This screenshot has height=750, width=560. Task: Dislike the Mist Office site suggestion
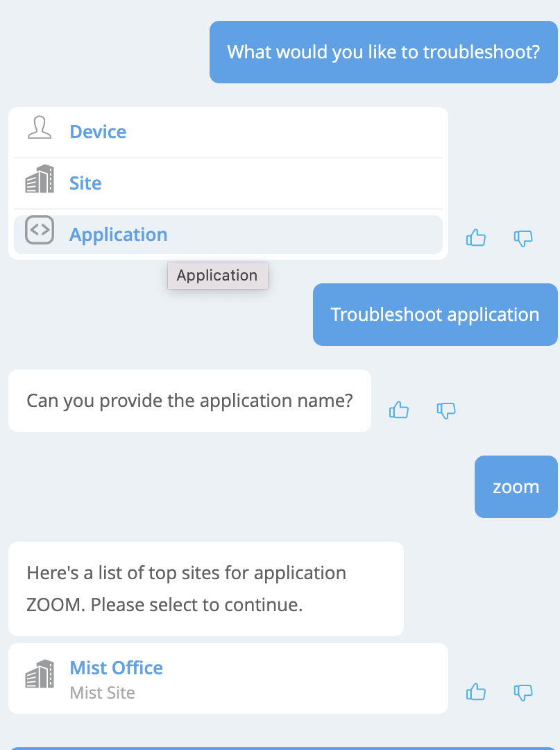tap(523, 692)
